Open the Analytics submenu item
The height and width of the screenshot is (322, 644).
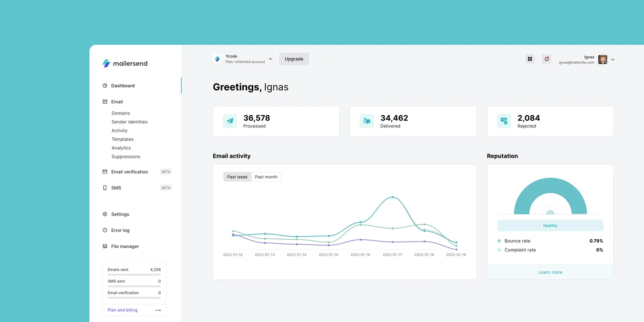tap(121, 148)
